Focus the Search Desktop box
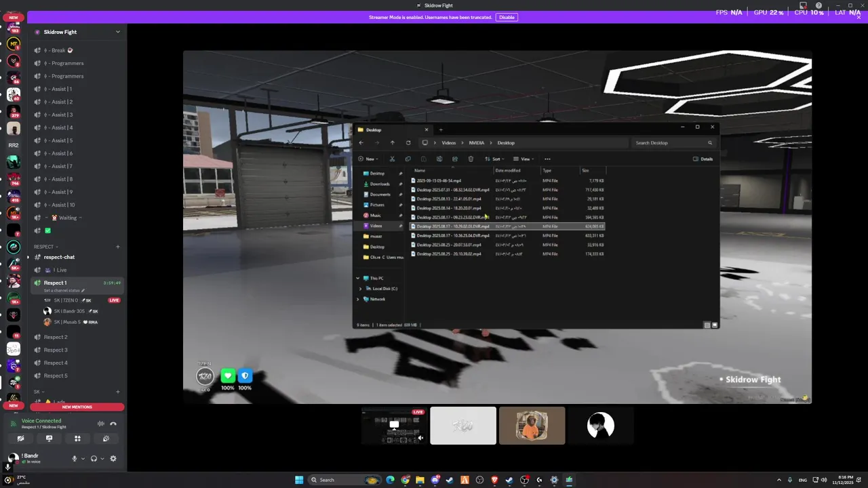 (674, 142)
